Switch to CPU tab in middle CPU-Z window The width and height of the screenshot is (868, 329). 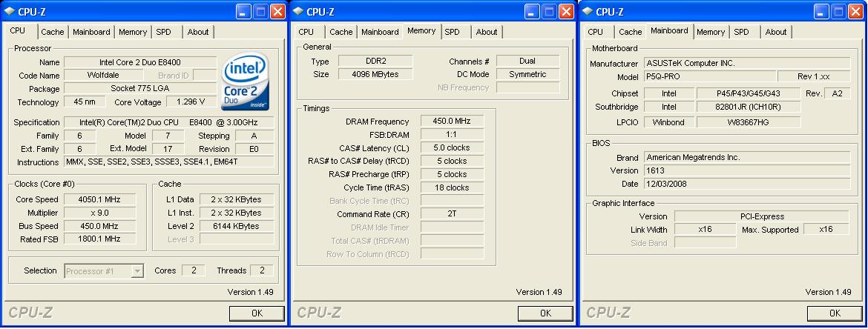[x=306, y=32]
